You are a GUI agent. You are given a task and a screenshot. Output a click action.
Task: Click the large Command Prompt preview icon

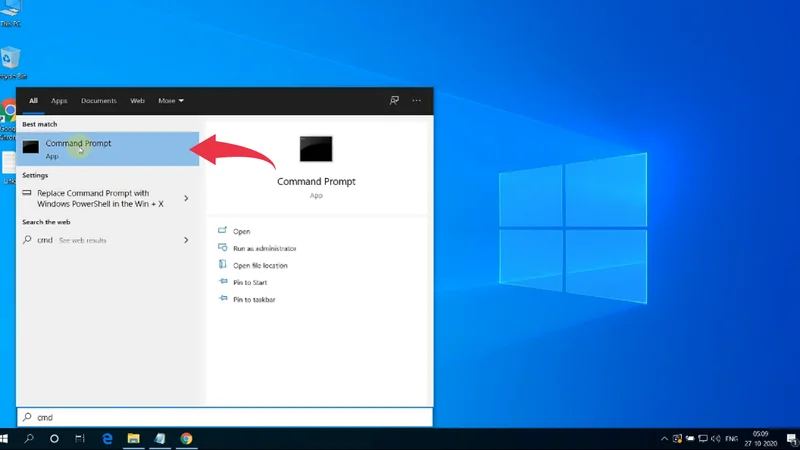(x=316, y=148)
